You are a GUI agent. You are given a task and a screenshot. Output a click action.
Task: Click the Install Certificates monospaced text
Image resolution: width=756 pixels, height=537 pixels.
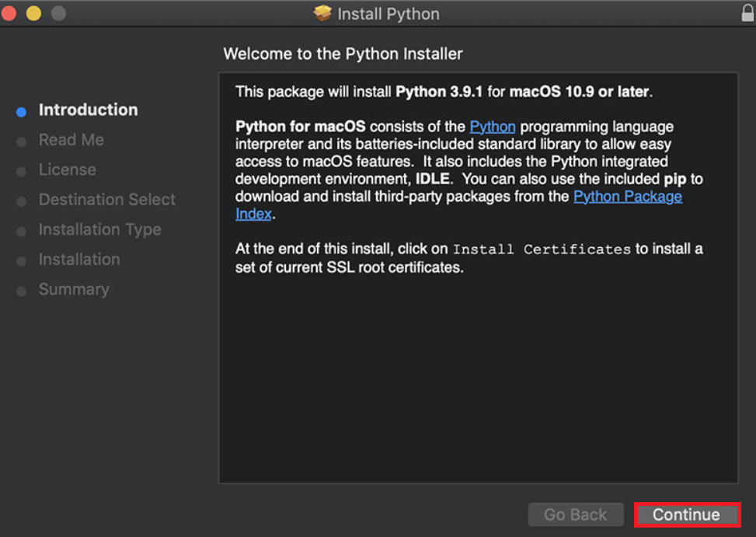542,249
